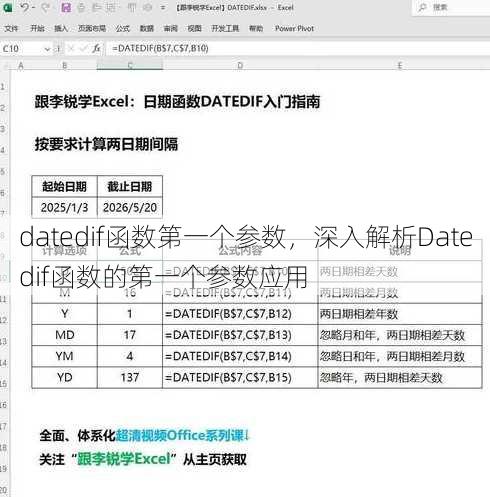
Task: Select the cell with date 2025/1/3
Action: pos(64,207)
